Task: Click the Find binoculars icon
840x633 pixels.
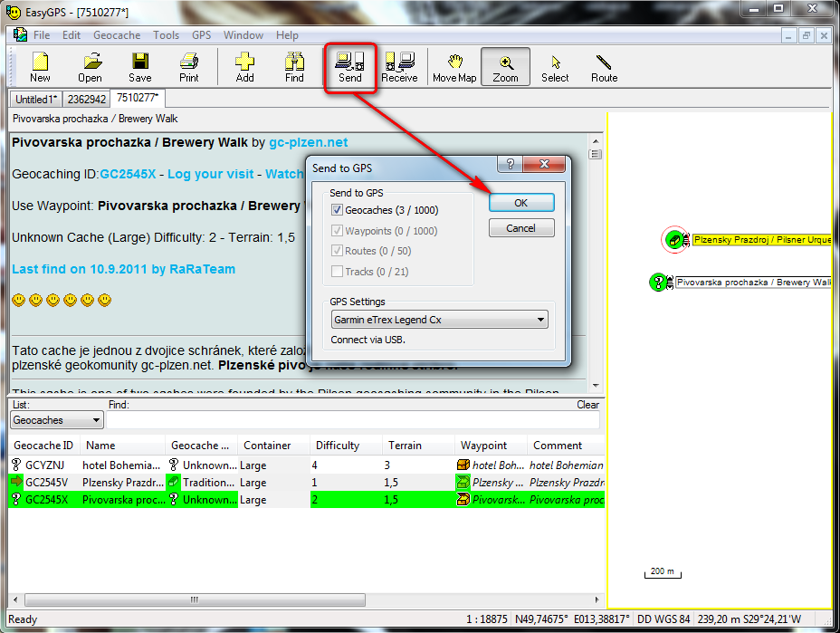Action: point(294,67)
